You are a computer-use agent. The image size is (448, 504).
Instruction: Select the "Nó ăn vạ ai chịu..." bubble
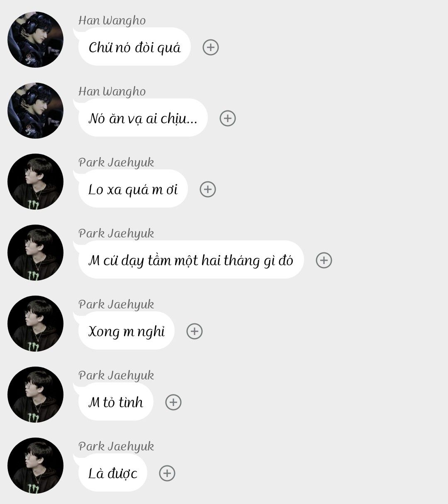[143, 118]
